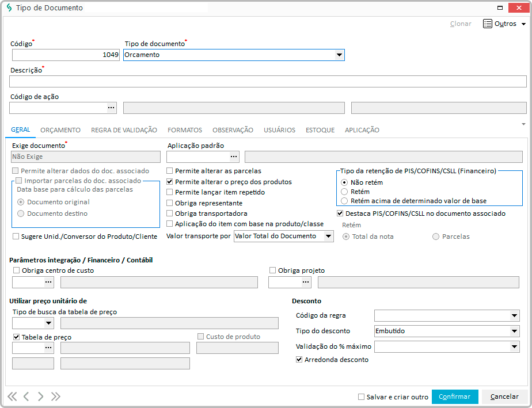532x408 pixels.
Task: Open the Valor transporte por dropdown
Action: click(328, 236)
